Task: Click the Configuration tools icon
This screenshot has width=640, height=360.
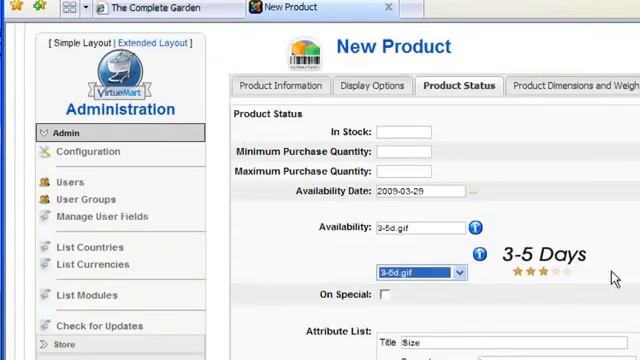Action: [45, 152]
